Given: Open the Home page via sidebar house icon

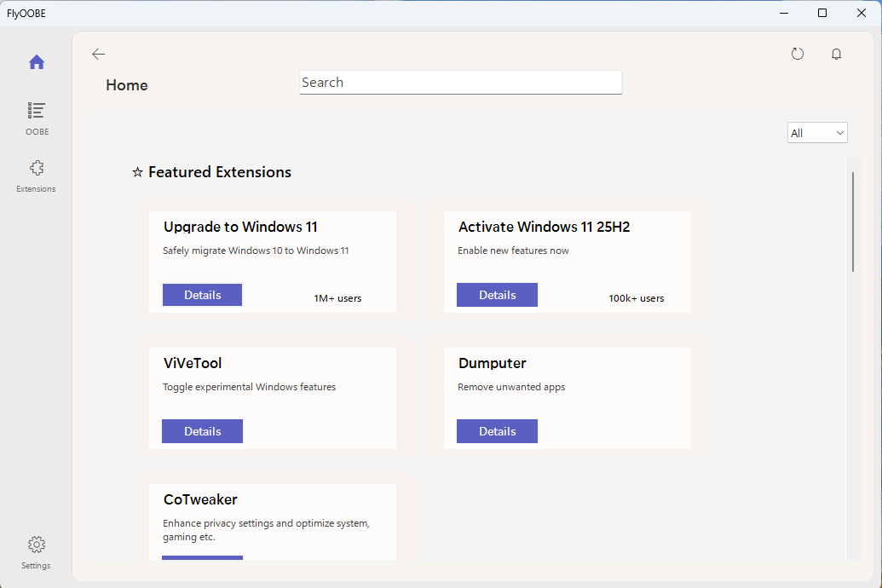Looking at the screenshot, I should [37, 61].
